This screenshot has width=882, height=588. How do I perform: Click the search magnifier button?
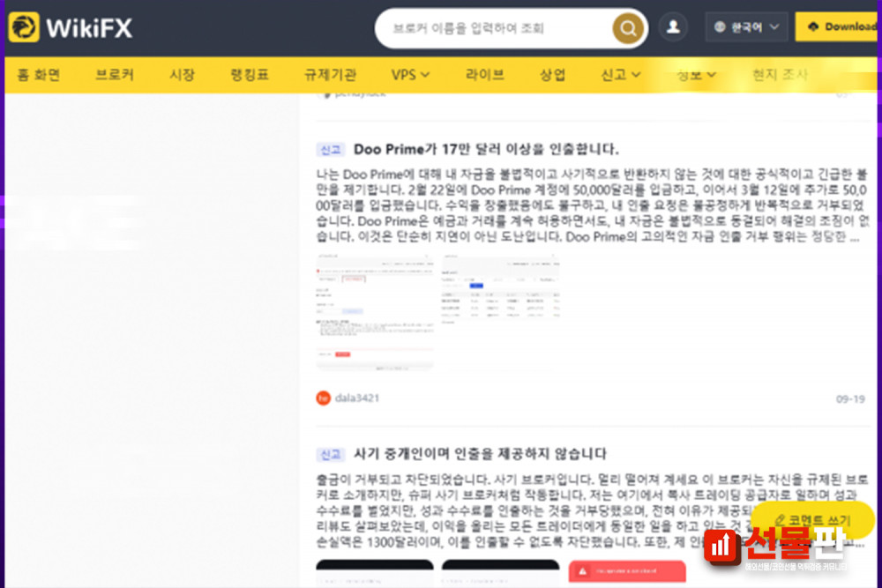[x=627, y=28]
